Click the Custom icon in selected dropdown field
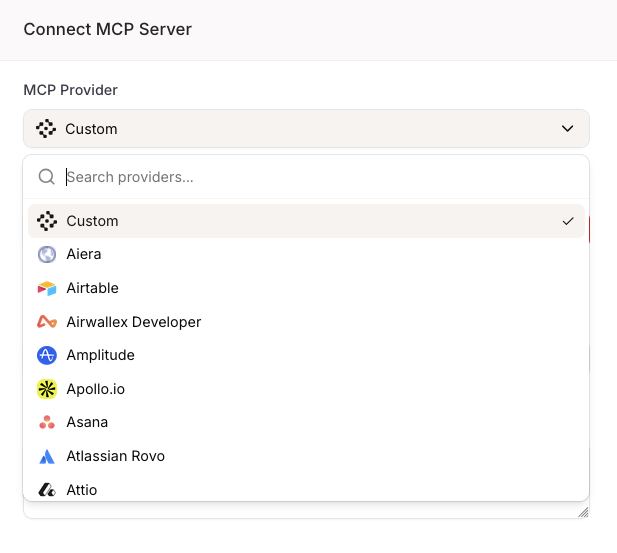Screen dimensions: 617x553 [46, 129]
